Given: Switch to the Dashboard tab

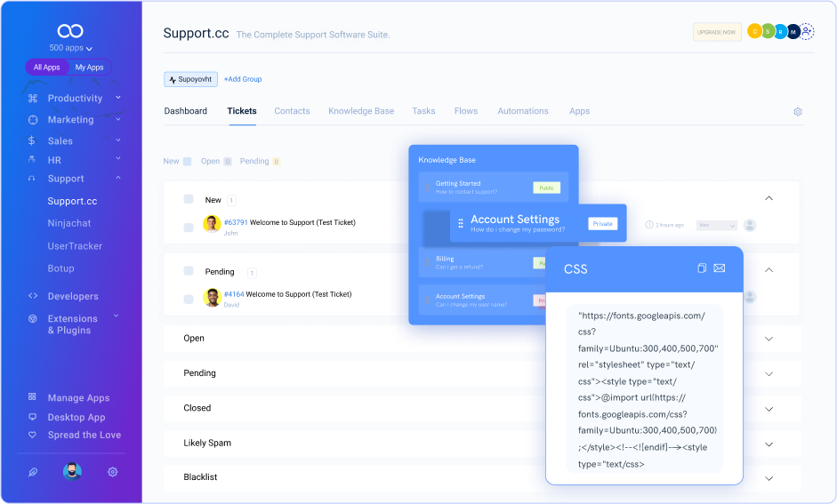Looking at the screenshot, I should (x=185, y=111).
